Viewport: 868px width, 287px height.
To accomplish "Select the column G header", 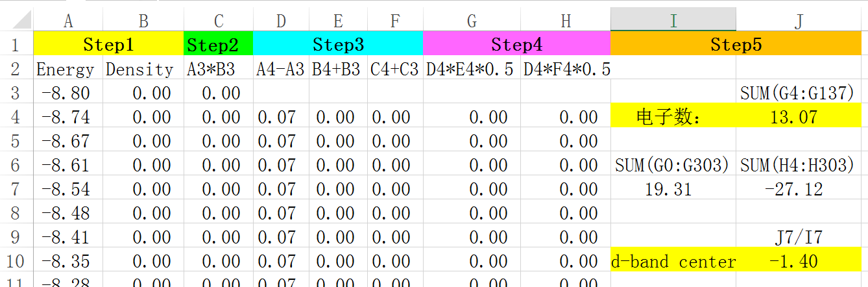I will (x=472, y=21).
